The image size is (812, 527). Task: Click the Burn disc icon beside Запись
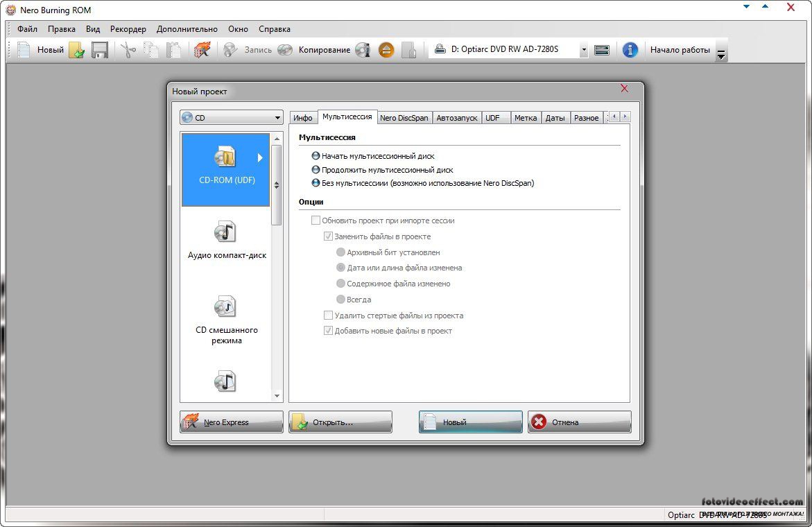(230, 50)
